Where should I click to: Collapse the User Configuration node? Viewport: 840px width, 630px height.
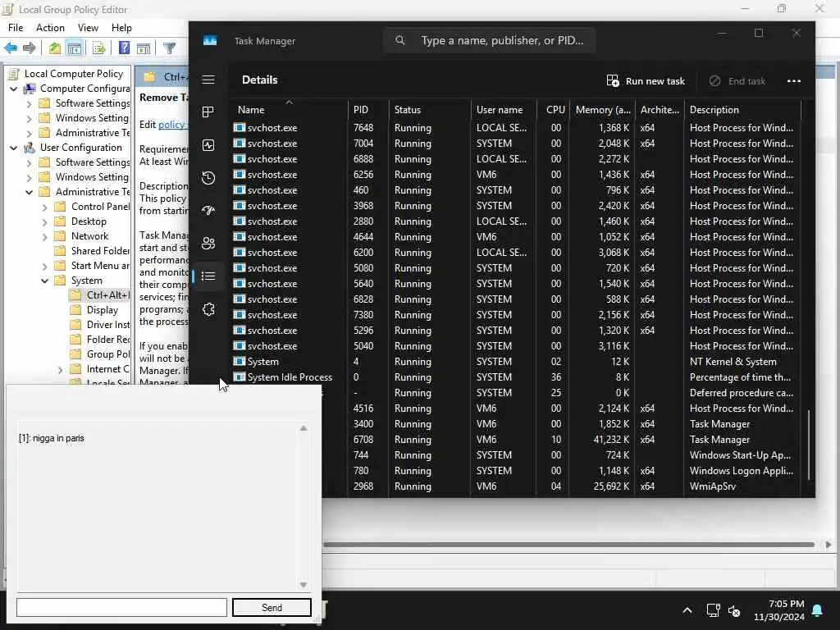click(x=14, y=148)
